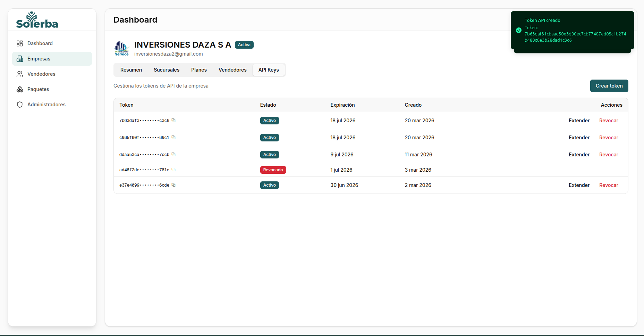Click the Inversiones Daza company logo

(122, 48)
